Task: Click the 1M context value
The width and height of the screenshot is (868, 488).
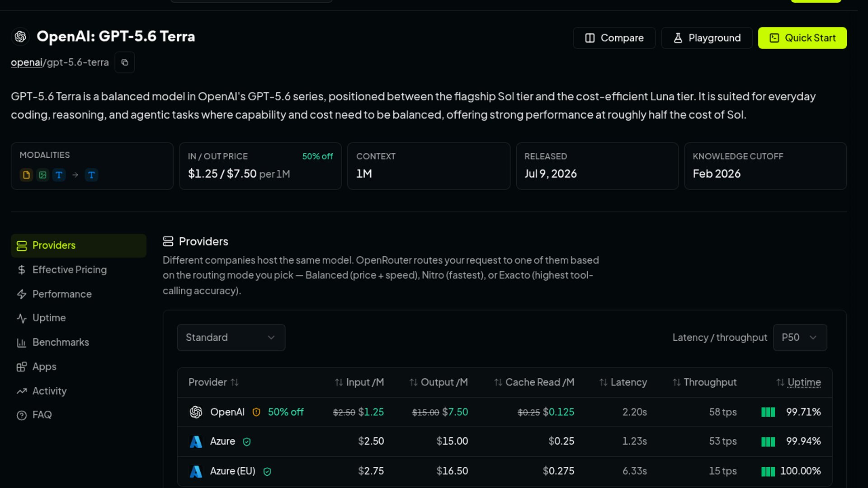Action: 364,174
